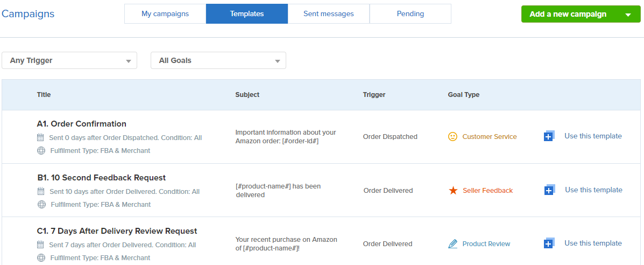This screenshot has width=644, height=265.
Task: Click Use this template for A1 Order Confirmation
Action: coord(593,136)
